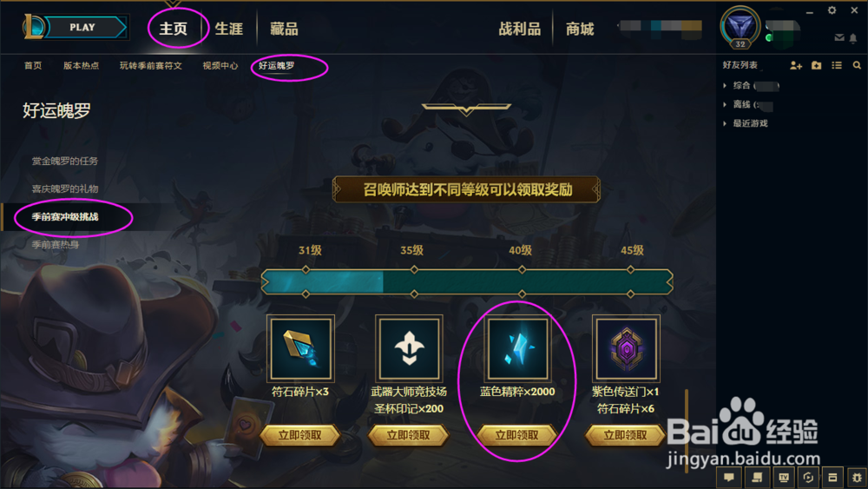Click the 紫色传送门 reward thumbnail

pos(626,348)
